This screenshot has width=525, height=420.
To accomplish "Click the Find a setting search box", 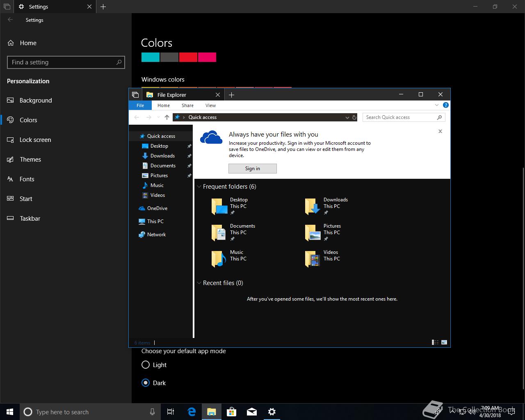I will (66, 62).
